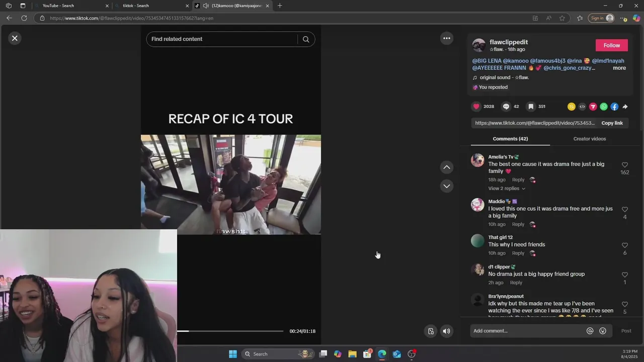Open the three-dots video options menu
Viewport: 644px width, 362px height.
(x=446, y=38)
